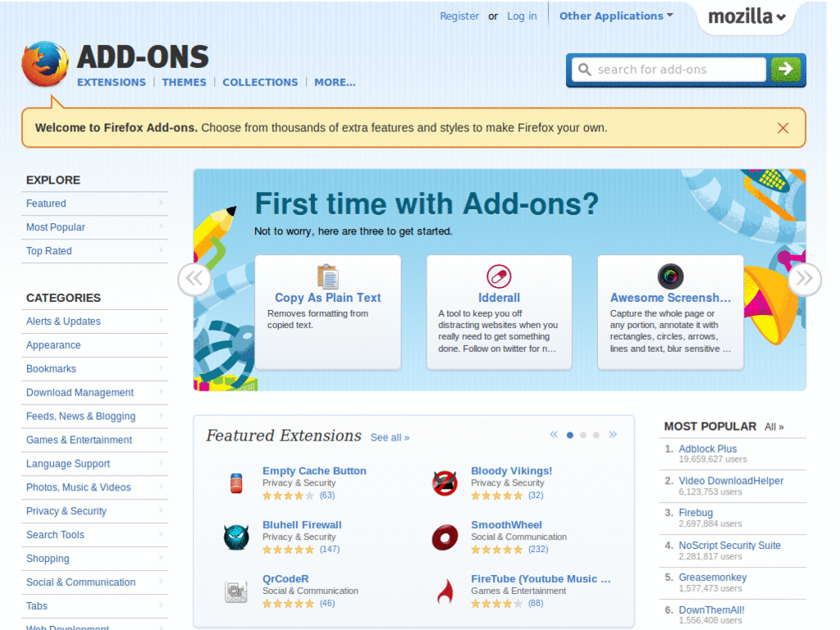
Task: Click Awesome Screenshot camera lens icon
Action: tap(670, 276)
